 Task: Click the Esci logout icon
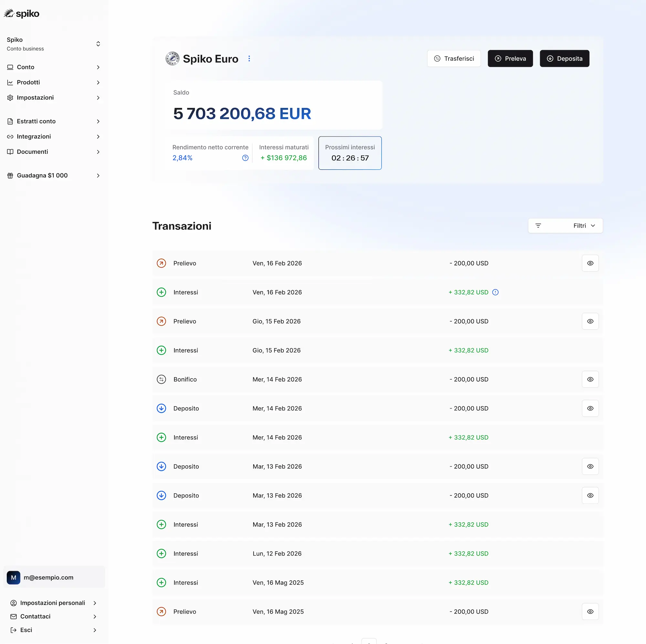tap(14, 630)
